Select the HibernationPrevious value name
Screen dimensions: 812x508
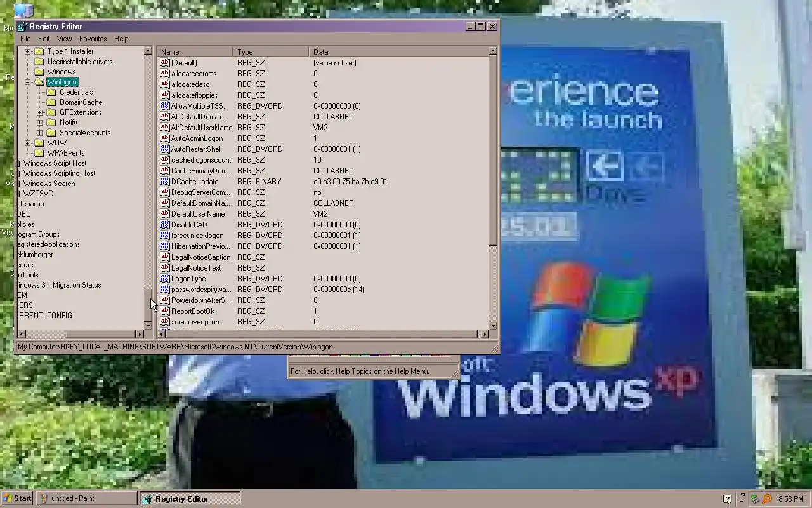[200, 246]
